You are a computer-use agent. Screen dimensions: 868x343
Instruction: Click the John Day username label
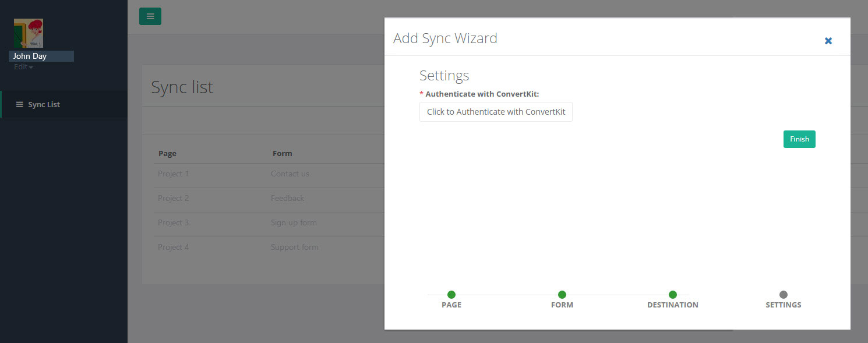tap(30, 56)
